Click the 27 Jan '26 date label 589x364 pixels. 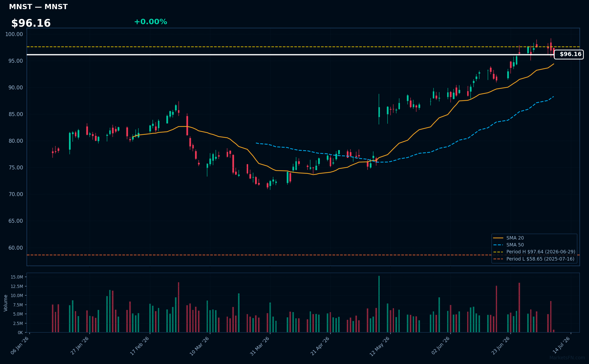click(x=80, y=346)
